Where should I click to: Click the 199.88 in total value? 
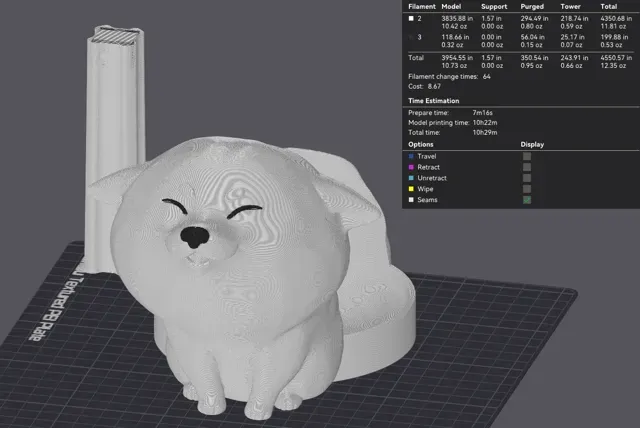point(614,37)
